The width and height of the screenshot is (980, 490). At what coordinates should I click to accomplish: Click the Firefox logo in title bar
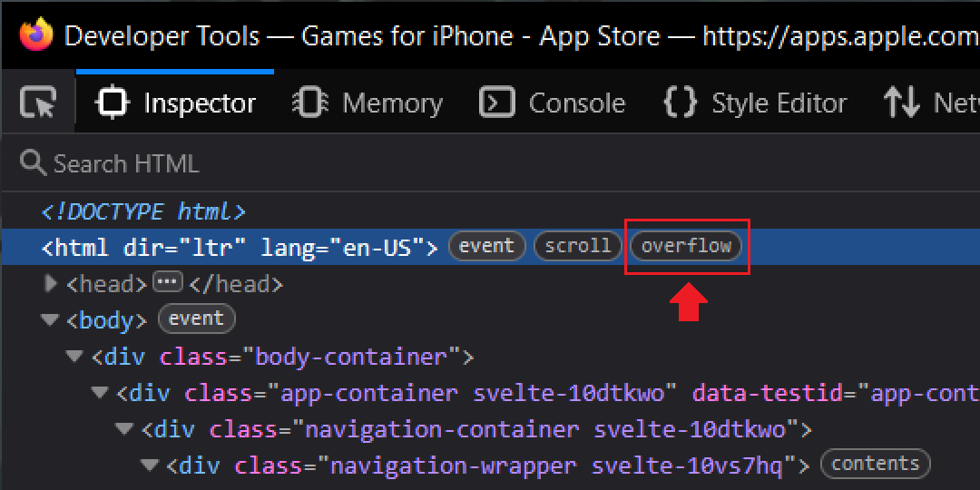36,34
